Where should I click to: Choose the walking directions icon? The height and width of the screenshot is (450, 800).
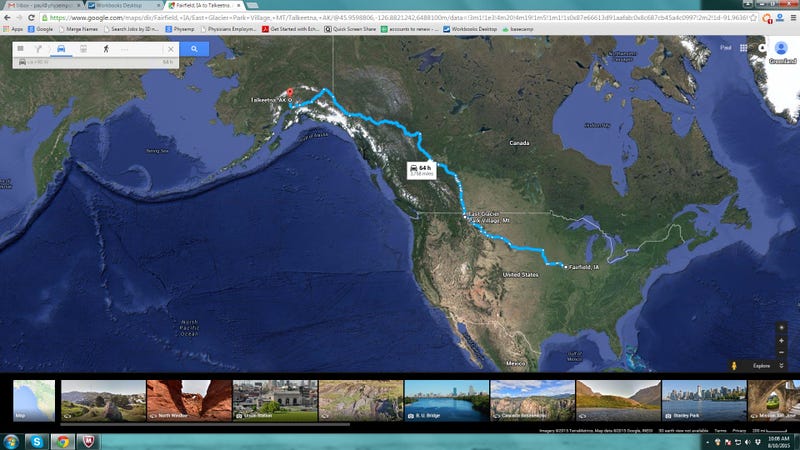click(x=106, y=49)
